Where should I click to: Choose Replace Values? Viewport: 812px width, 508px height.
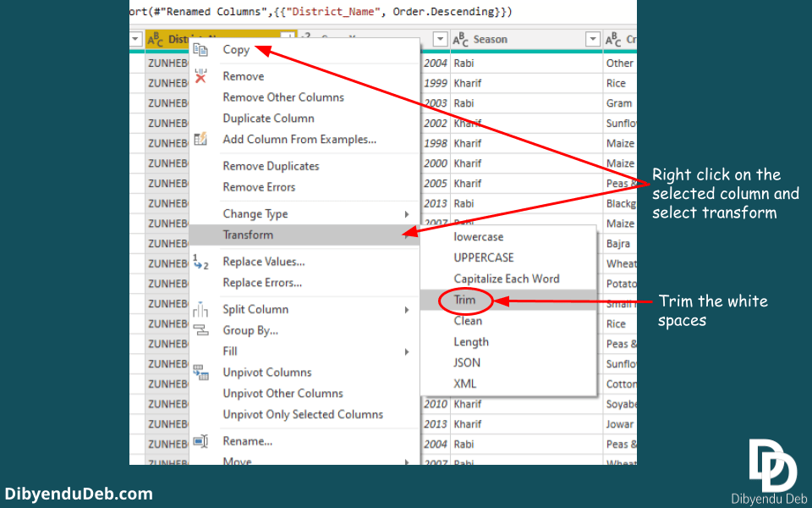pos(264,262)
